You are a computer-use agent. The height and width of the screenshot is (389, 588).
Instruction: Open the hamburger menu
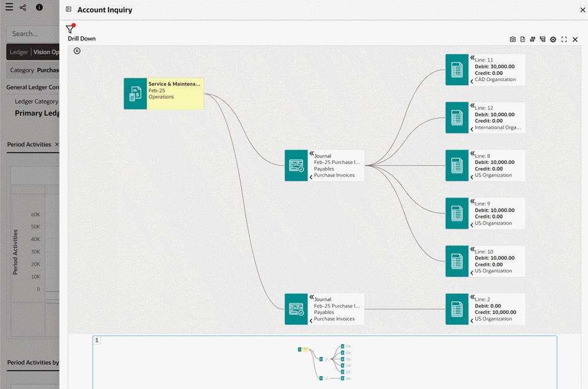[x=9, y=7]
